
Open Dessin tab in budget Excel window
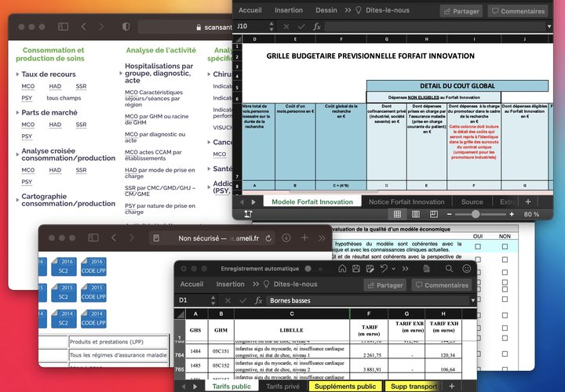pos(326,10)
